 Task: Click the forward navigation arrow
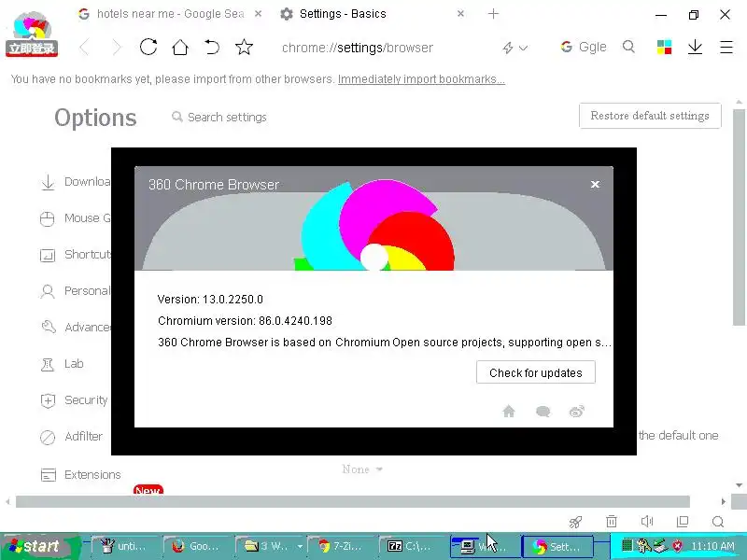(x=116, y=48)
